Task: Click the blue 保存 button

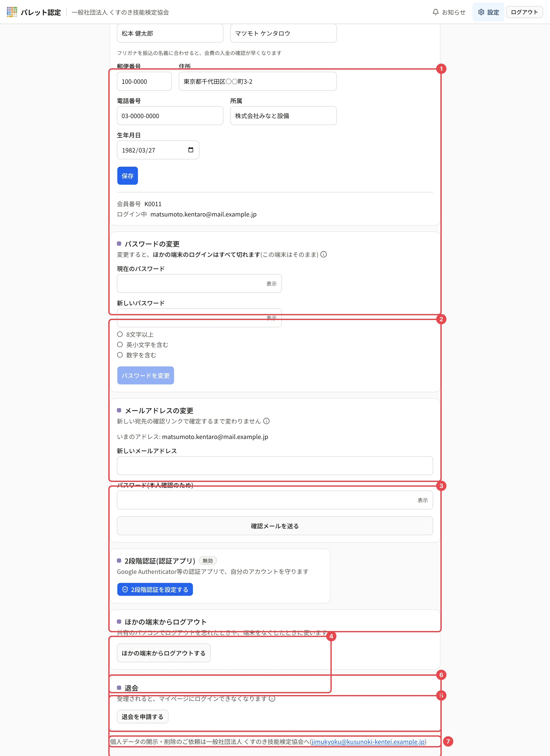Action: click(x=127, y=176)
